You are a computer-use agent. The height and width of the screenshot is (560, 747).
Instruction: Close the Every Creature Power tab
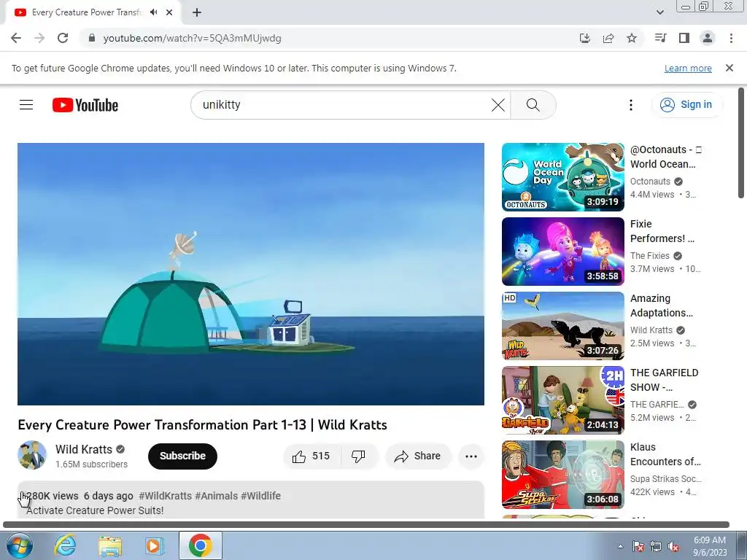(169, 12)
